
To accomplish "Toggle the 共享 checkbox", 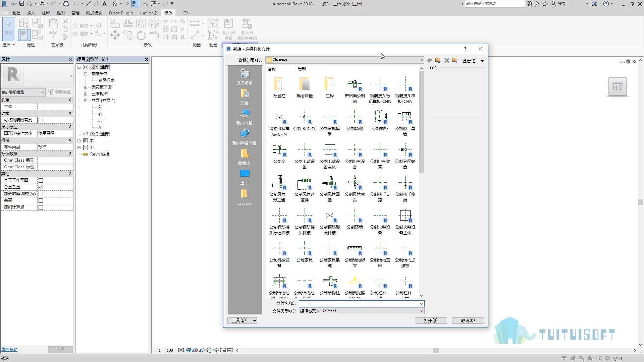I will click(41, 200).
